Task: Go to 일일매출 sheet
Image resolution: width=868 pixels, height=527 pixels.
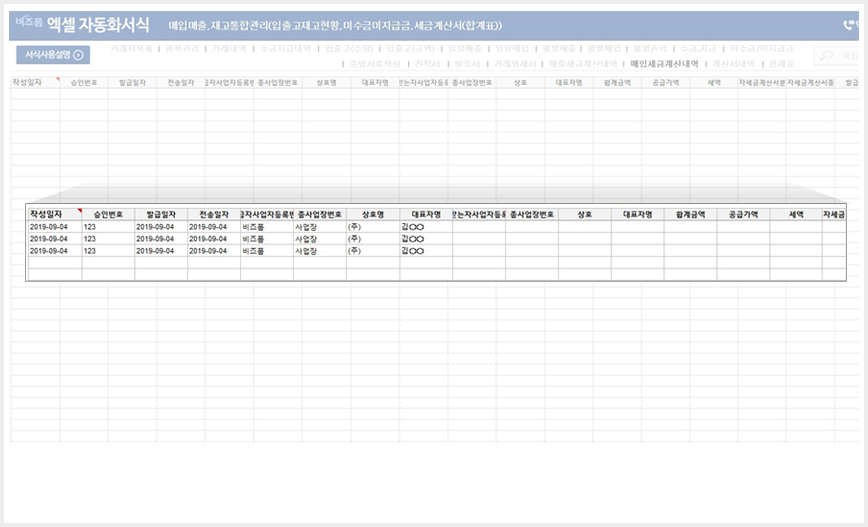Action: 464,49
